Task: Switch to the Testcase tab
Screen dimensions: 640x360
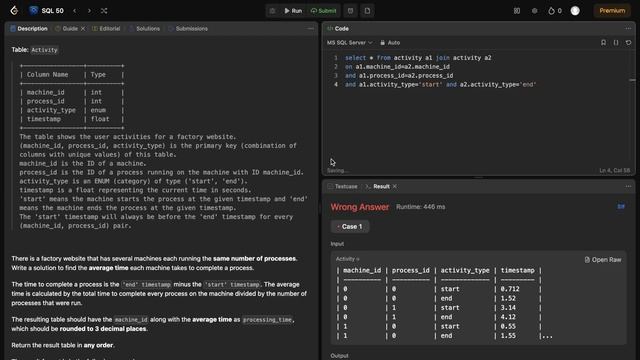Action: click(x=342, y=186)
